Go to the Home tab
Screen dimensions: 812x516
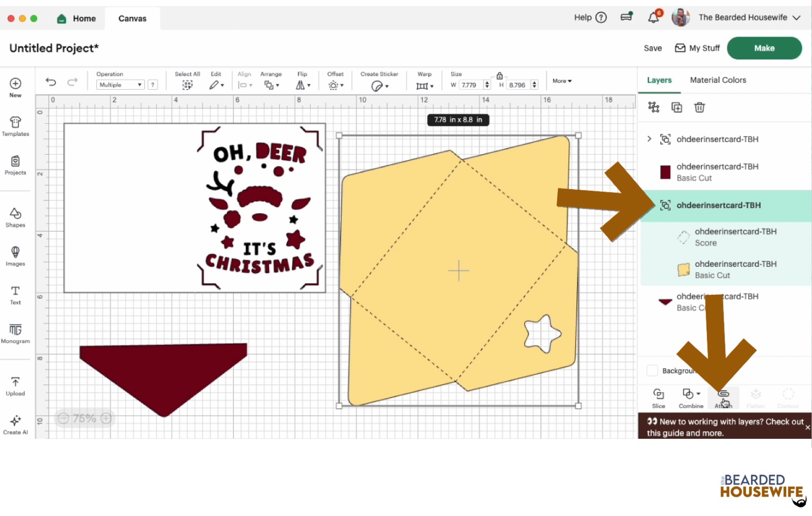(x=77, y=19)
